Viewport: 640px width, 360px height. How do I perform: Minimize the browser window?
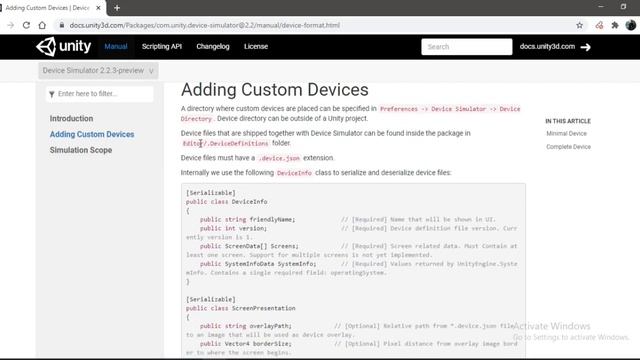point(601,7)
